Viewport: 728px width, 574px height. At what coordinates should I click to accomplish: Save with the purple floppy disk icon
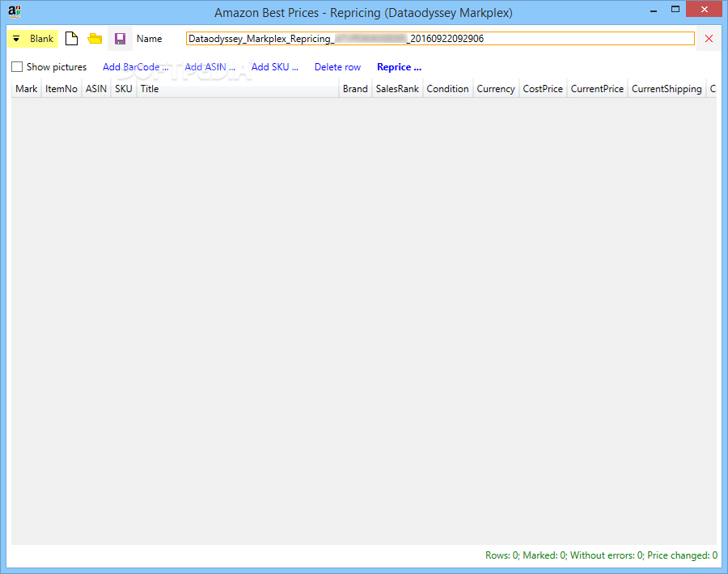[x=121, y=39]
